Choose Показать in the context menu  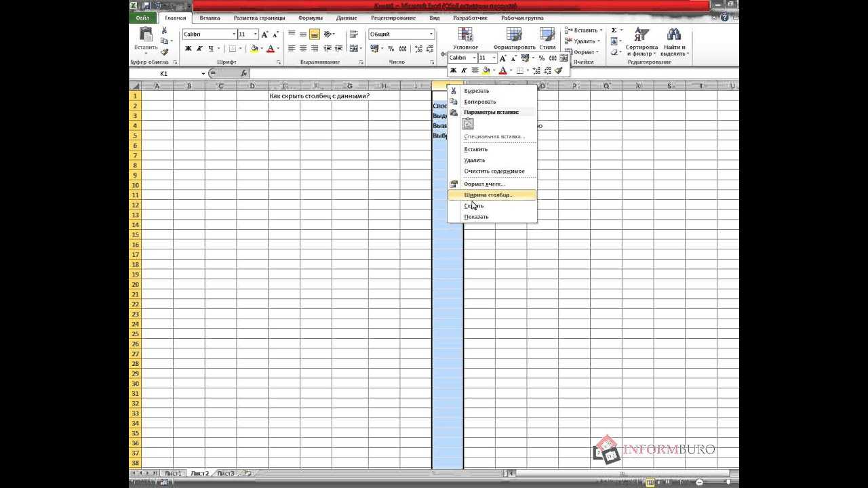tap(492, 217)
